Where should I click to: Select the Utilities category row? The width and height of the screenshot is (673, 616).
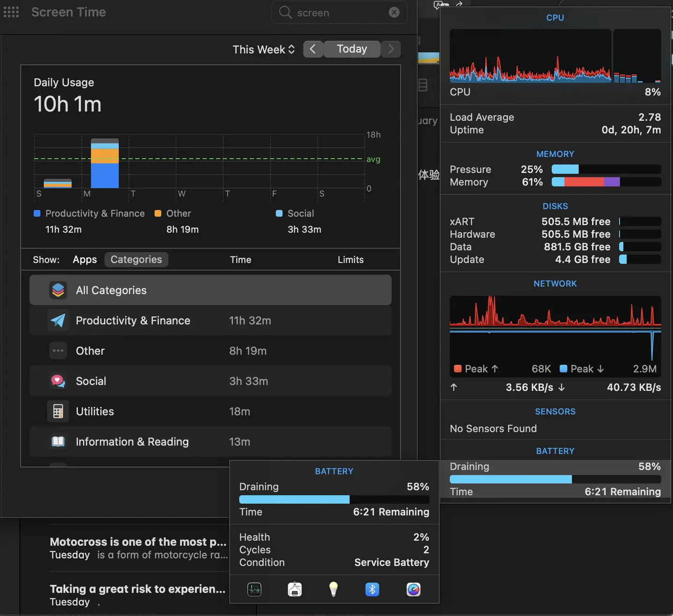pyautogui.click(x=210, y=411)
